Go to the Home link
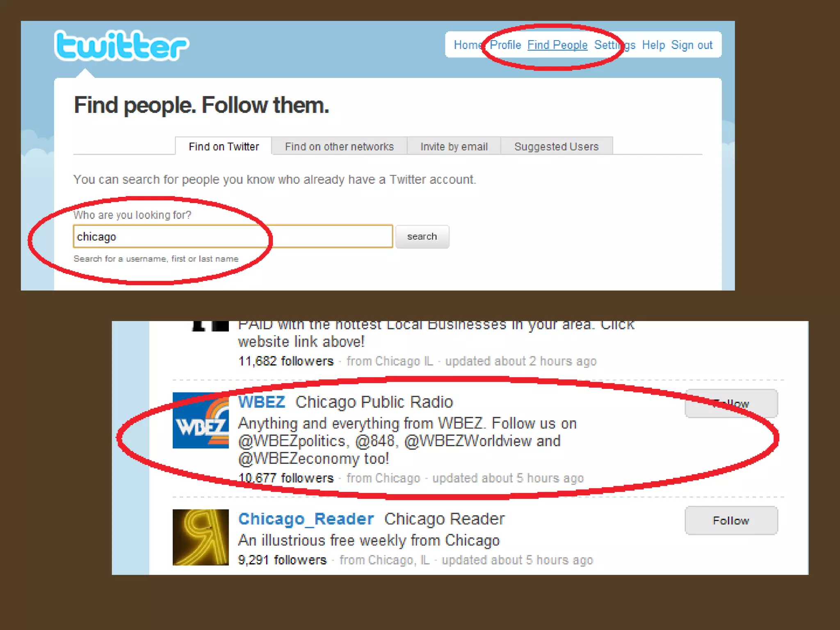 [468, 45]
